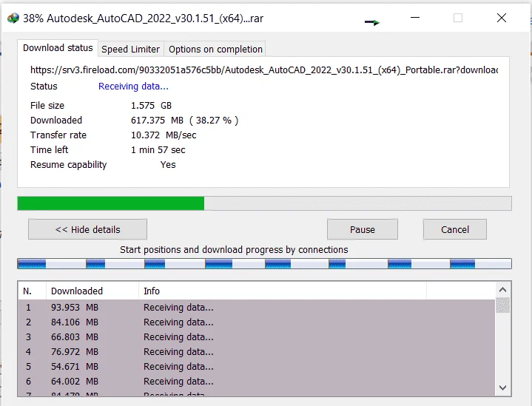Open the Options on completion tab

coord(215,50)
